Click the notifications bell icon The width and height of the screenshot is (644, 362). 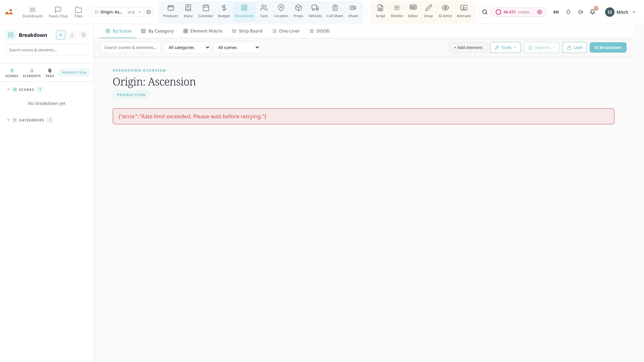tap(592, 12)
